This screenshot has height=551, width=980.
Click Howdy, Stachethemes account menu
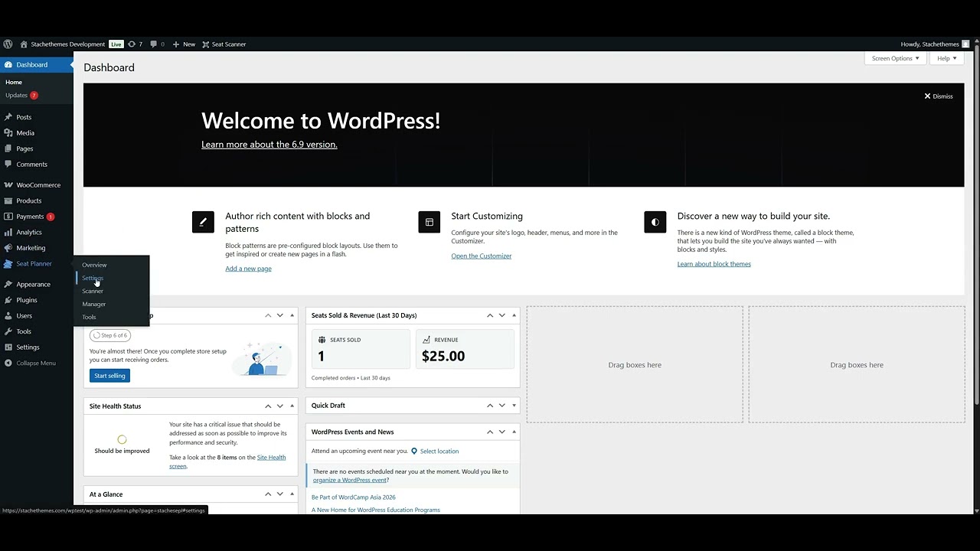coord(935,44)
